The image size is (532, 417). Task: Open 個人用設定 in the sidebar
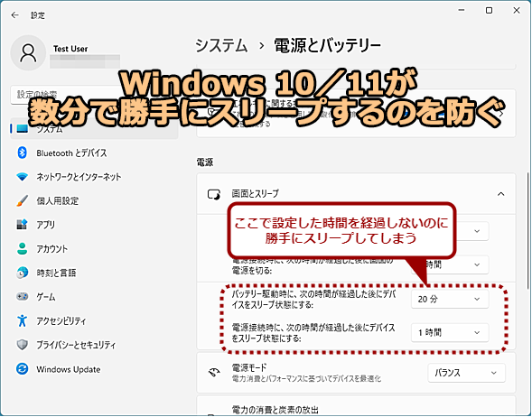(94, 200)
